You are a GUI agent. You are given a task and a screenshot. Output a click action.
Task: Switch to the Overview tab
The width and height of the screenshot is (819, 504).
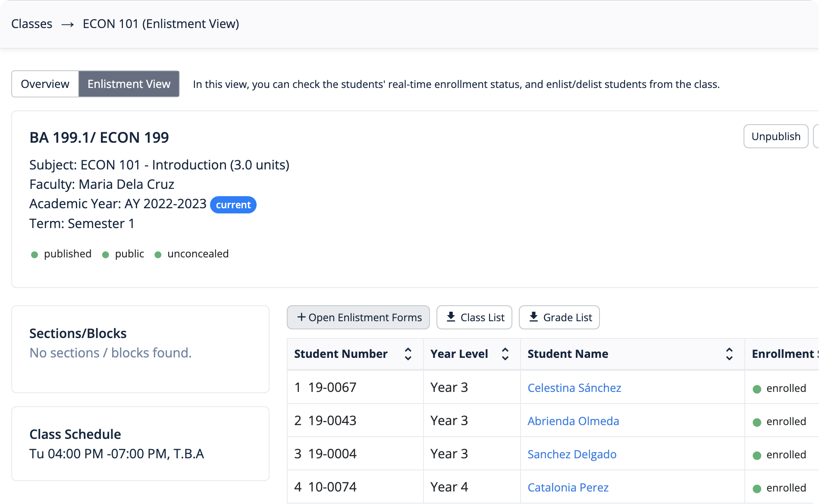45,84
